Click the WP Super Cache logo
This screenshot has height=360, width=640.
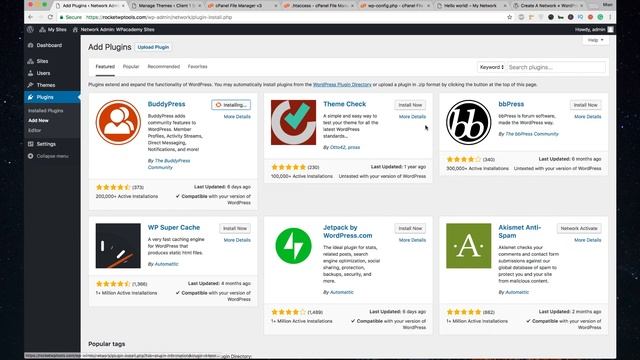point(118,246)
